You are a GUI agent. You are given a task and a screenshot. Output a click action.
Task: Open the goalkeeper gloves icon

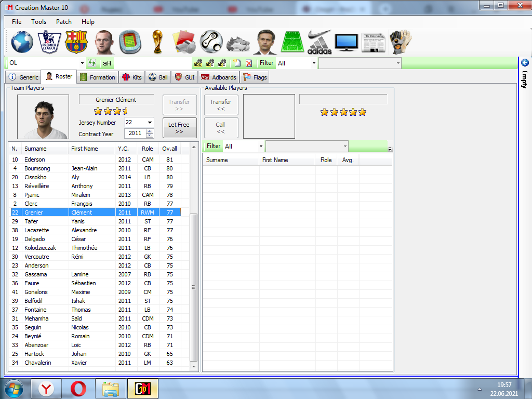pyautogui.click(x=401, y=42)
